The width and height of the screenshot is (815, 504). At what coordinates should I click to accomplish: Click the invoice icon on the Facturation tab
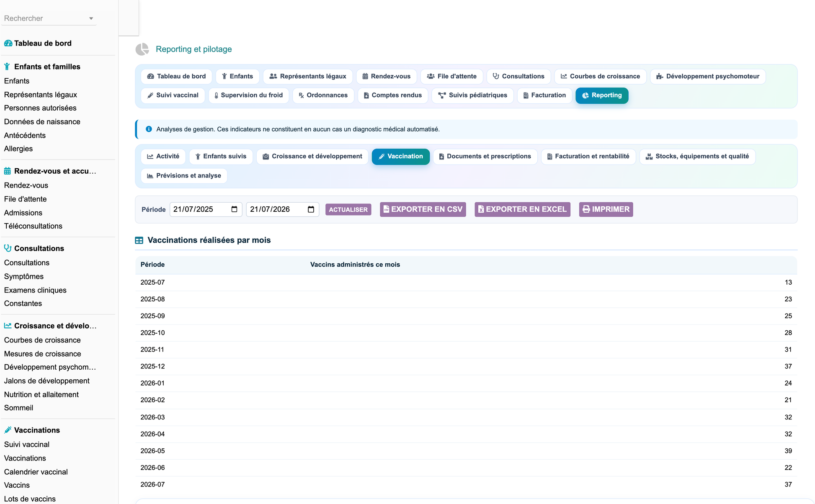pyautogui.click(x=526, y=95)
